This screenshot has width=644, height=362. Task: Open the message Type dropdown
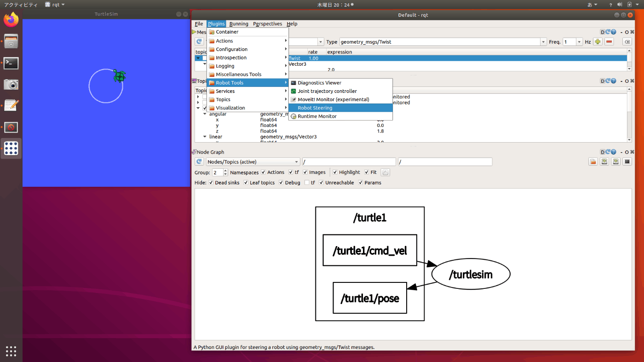(543, 42)
